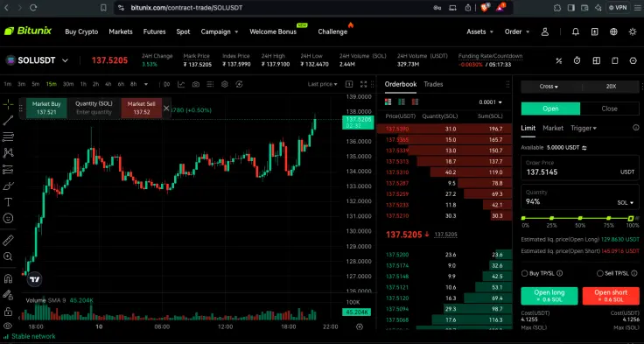Image resolution: width=644 pixels, height=344 pixels.
Task: Go to the Markets page
Action: point(121,32)
